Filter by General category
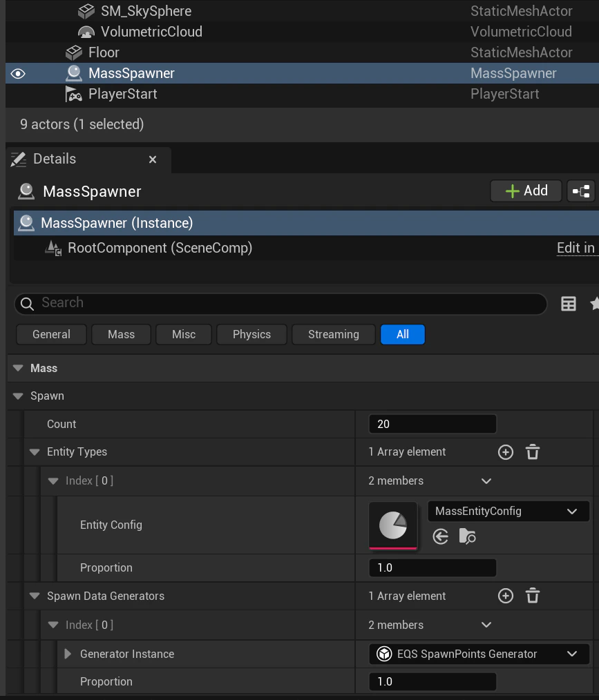Screen dimensions: 599x700 point(51,334)
